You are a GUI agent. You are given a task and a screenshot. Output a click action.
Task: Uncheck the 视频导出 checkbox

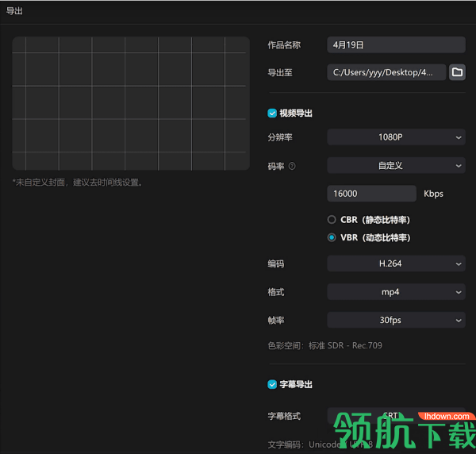(272, 113)
